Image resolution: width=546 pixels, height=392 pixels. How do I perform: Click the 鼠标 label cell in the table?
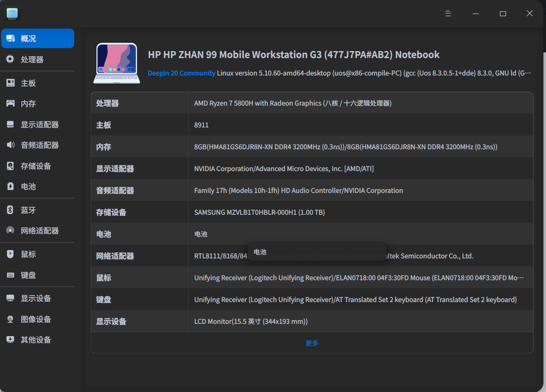(140, 278)
